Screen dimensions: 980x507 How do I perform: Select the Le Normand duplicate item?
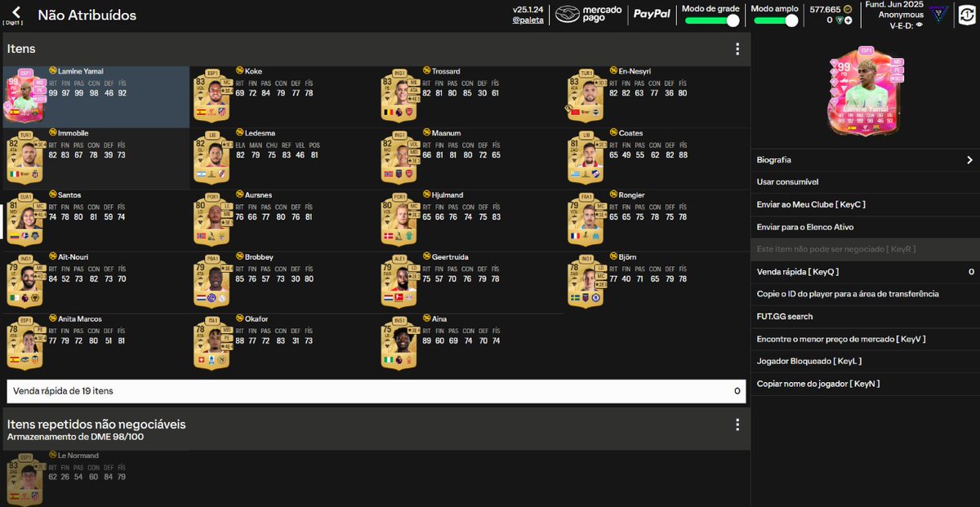[x=96, y=479]
